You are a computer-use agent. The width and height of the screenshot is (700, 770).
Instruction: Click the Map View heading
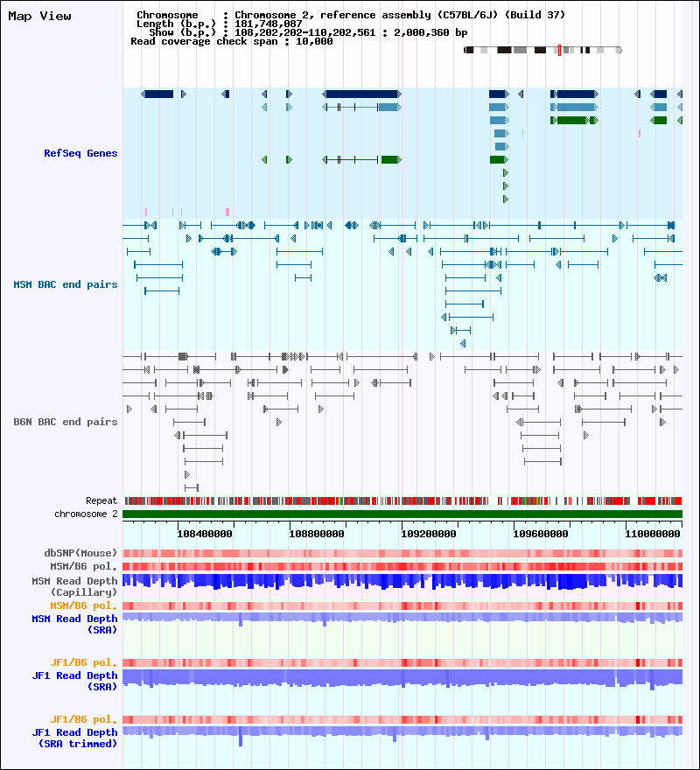39,17
